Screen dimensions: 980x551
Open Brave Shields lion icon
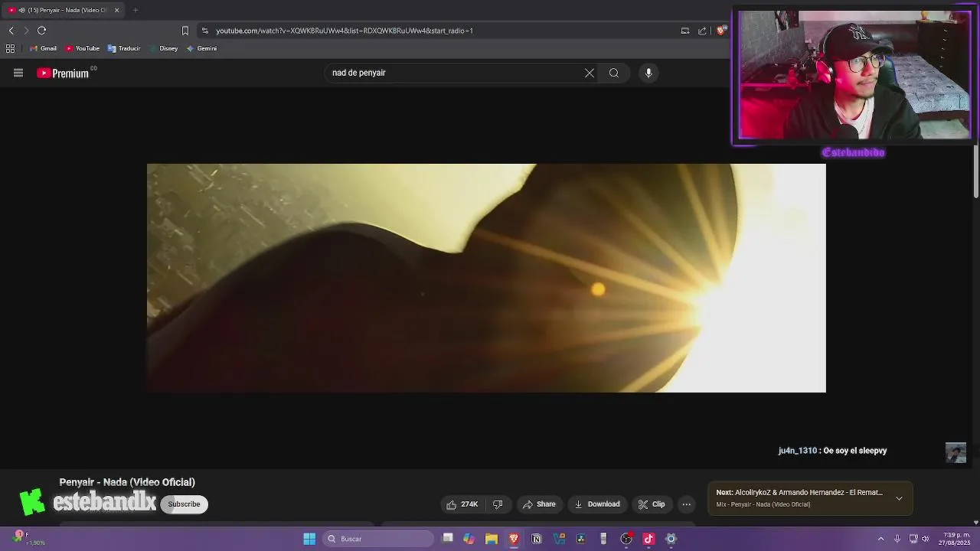[721, 31]
